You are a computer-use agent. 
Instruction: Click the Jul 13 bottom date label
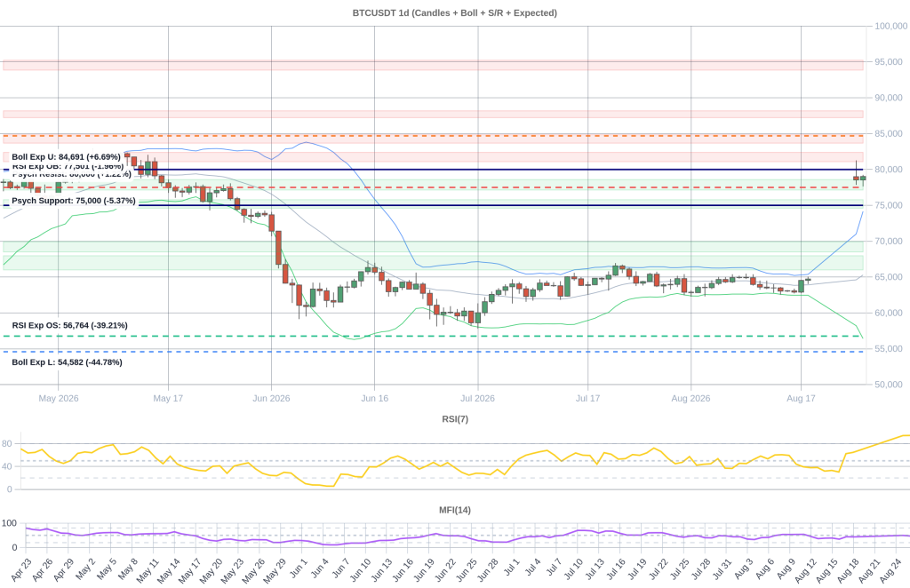tap(595, 568)
